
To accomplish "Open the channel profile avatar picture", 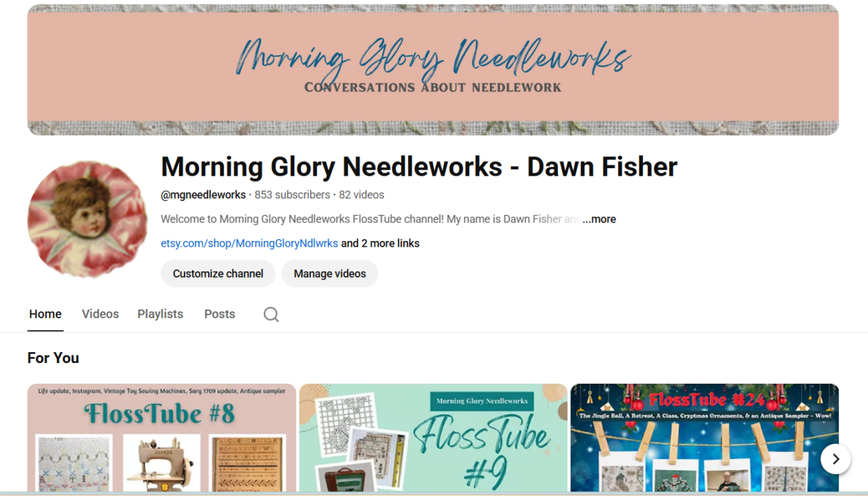I will point(87,219).
